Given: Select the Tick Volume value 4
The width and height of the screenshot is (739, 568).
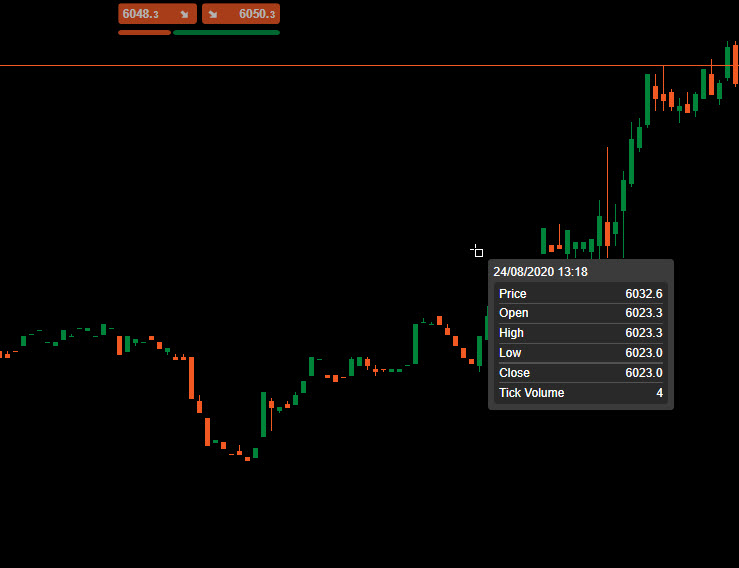Looking at the screenshot, I should pos(659,393).
